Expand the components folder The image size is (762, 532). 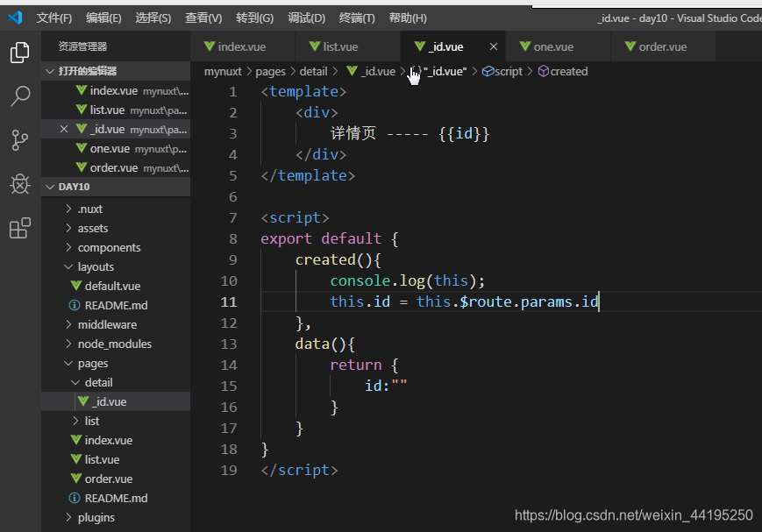[x=116, y=247]
